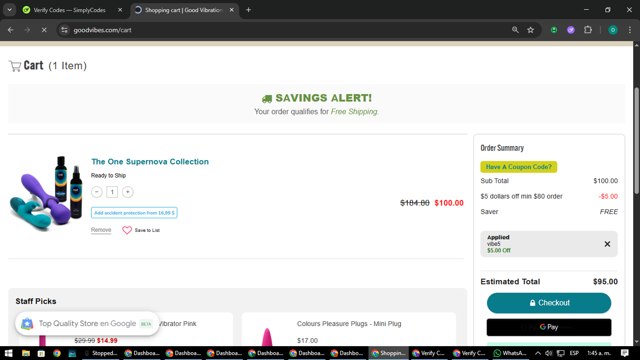Select the Sub Total $100.00 value
This screenshot has height=360, width=640.
(605, 181)
